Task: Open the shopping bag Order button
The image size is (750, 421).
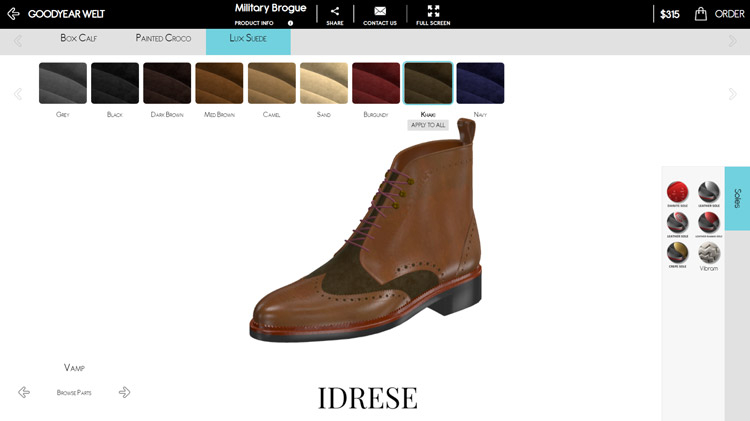Action: tap(719, 14)
